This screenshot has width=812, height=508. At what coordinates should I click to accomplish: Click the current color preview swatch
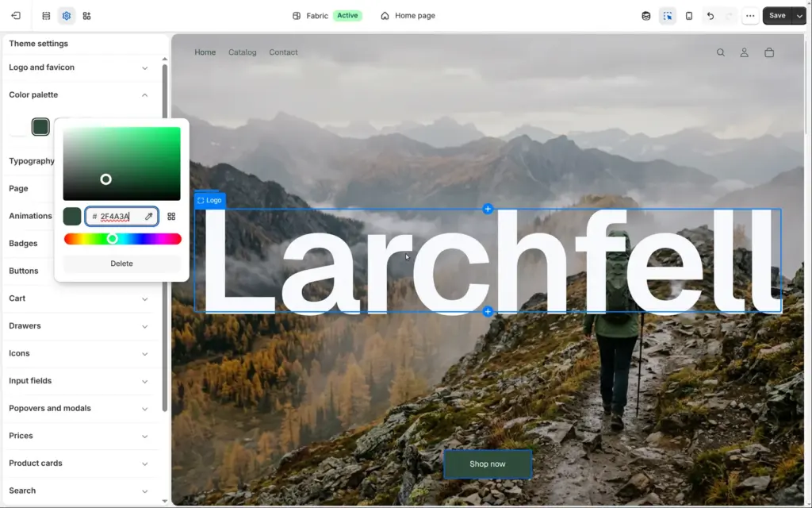(x=72, y=216)
